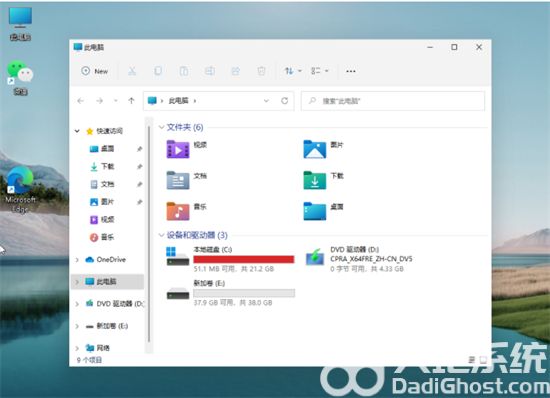Select 视频 (Videos) in the sidebar

pos(107,220)
